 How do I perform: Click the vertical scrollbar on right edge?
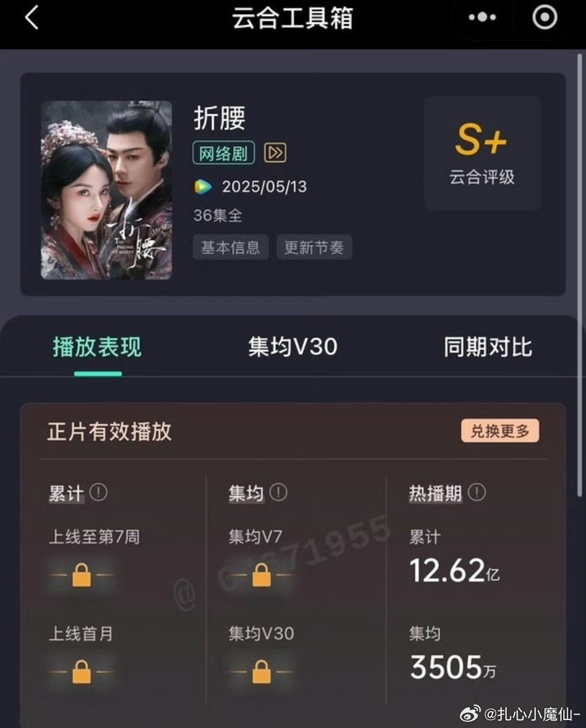point(579,275)
